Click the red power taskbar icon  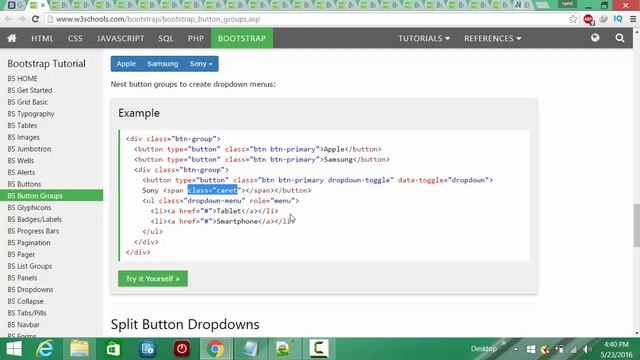182,349
